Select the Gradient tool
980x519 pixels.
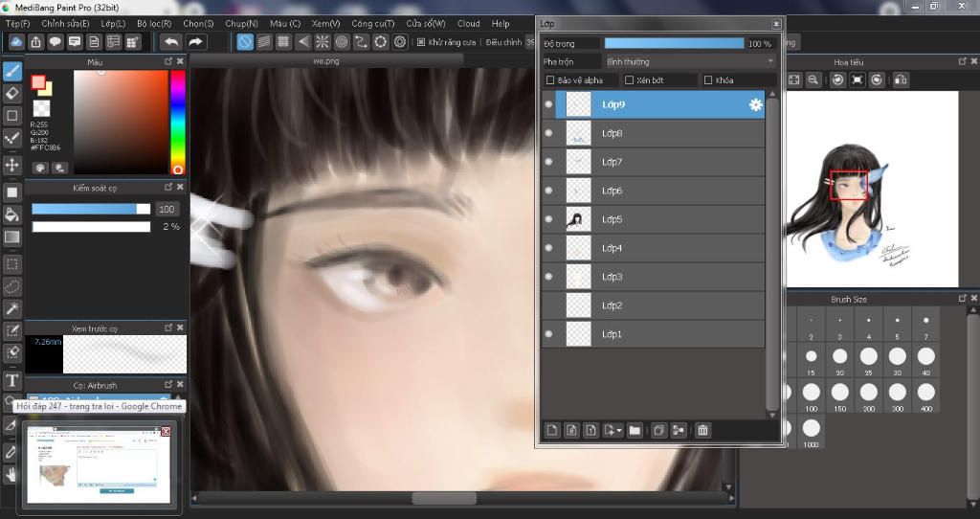(11, 237)
